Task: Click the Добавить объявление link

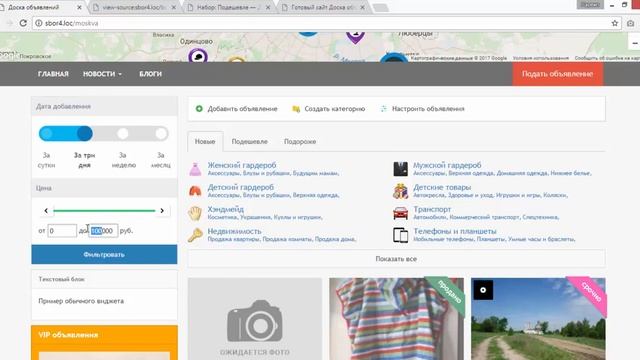Action: (242, 109)
